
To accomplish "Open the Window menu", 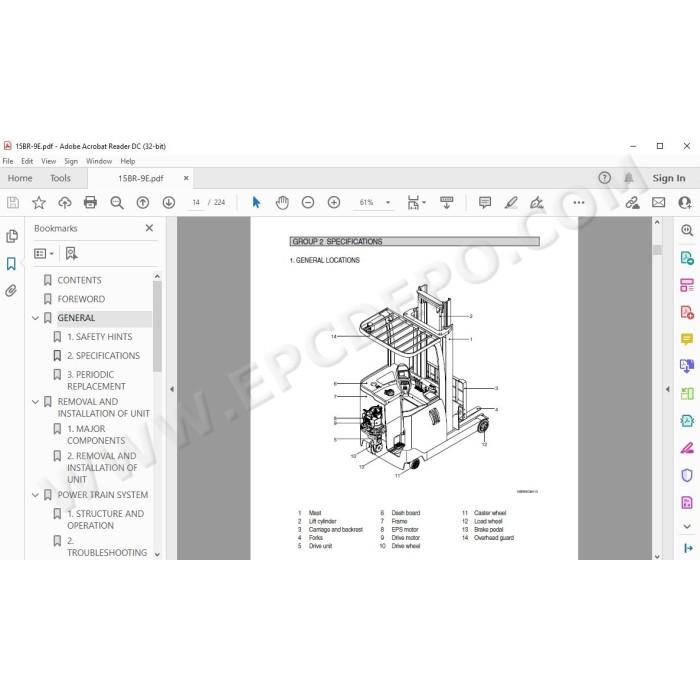I will (x=99, y=161).
